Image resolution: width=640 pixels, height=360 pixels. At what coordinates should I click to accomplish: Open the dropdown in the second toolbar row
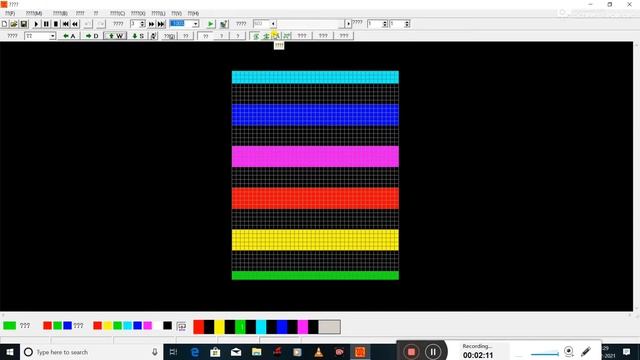click(x=52, y=36)
